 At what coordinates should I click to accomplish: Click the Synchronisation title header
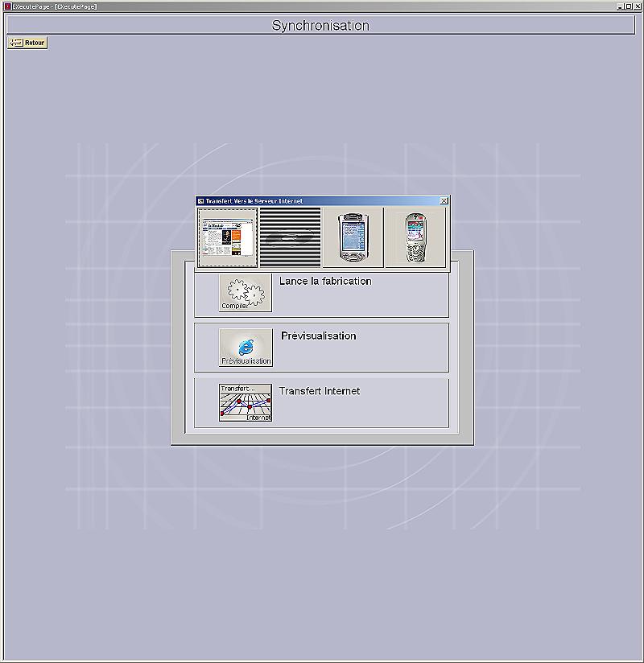tap(320, 26)
